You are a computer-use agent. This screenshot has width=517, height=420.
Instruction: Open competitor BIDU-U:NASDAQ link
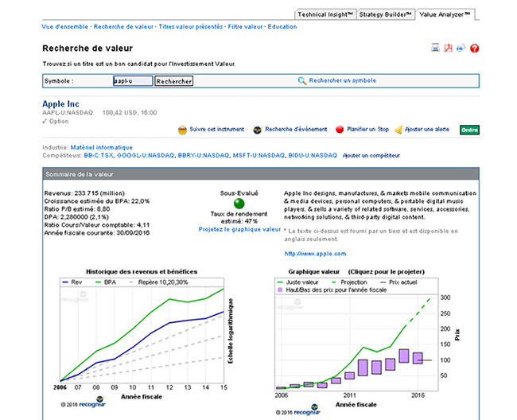click(313, 155)
